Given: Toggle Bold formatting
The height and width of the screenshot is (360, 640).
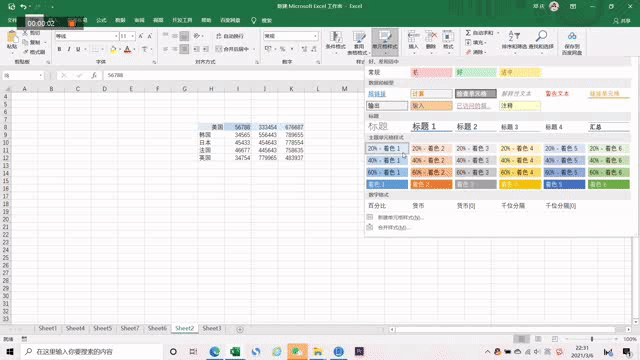Looking at the screenshot, I should pyautogui.click(x=59, y=49).
